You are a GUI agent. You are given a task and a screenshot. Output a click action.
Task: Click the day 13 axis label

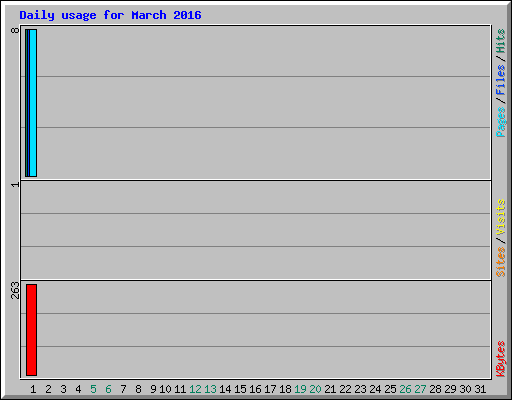point(210,389)
